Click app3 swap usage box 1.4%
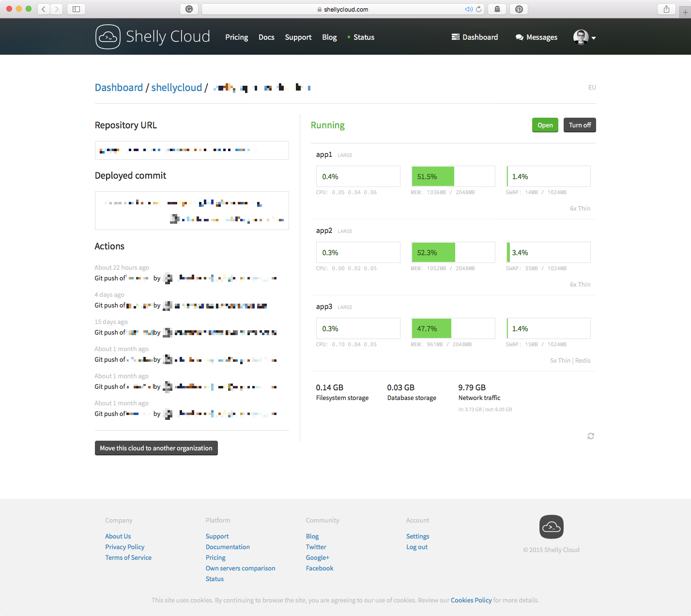Viewport: 691px width, 616px height. coord(548,328)
